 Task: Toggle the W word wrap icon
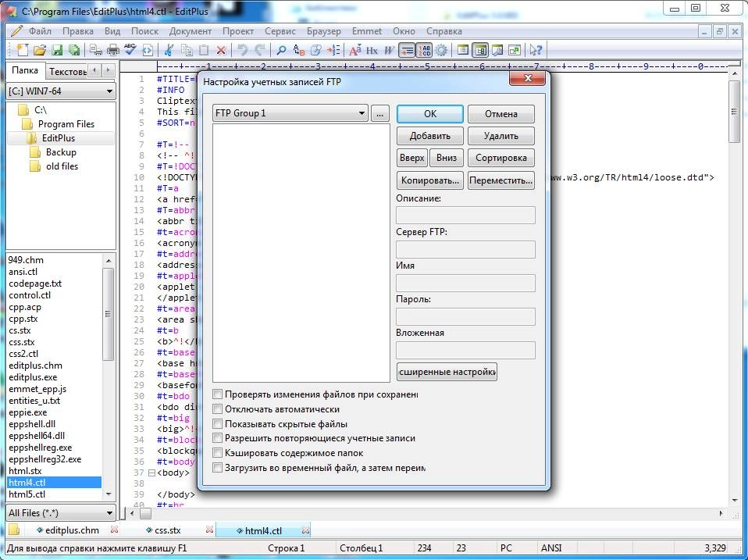(390, 50)
